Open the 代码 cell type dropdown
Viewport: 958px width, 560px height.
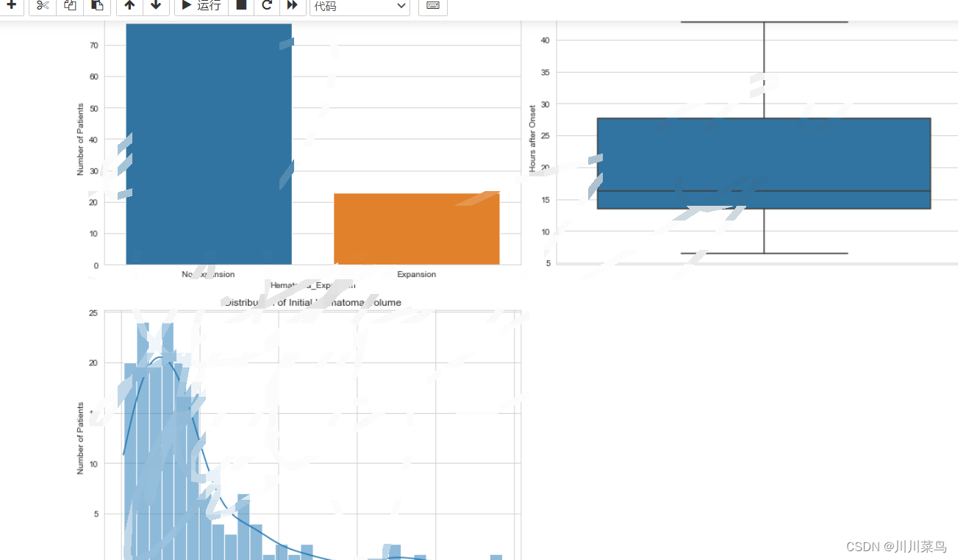pos(360,6)
